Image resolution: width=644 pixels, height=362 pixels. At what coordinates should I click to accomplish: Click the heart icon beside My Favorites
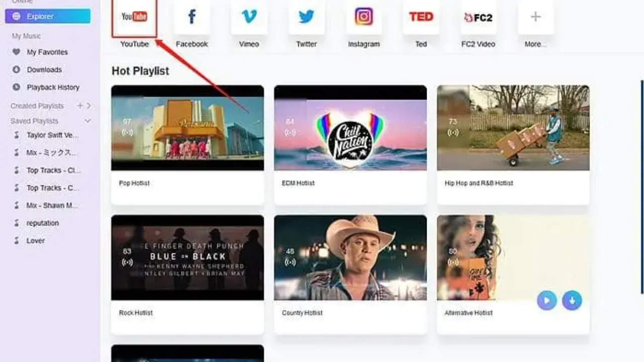point(17,52)
